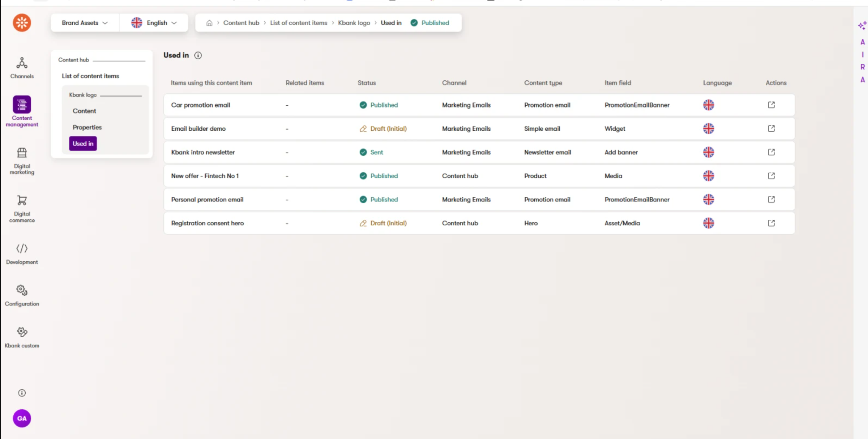868x439 pixels.
Task: Click the Kbank logo breadcrumb link
Action: point(354,22)
